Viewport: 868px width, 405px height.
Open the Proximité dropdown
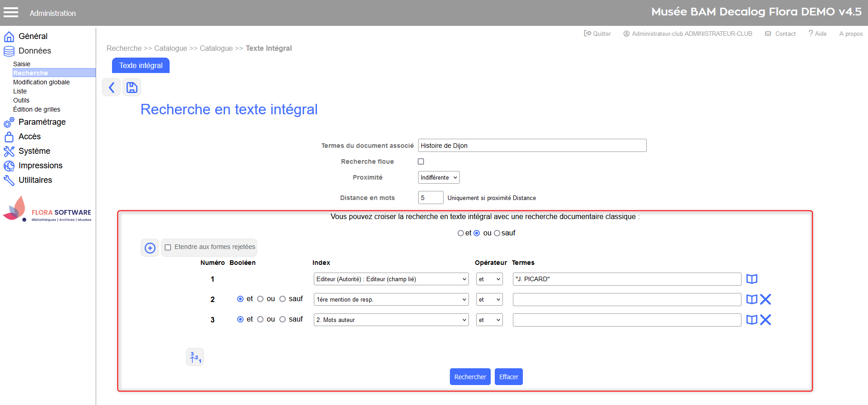pos(439,177)
